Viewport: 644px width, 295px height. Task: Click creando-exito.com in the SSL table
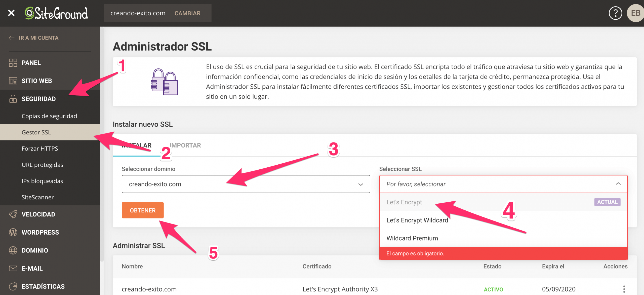[149, 289]
